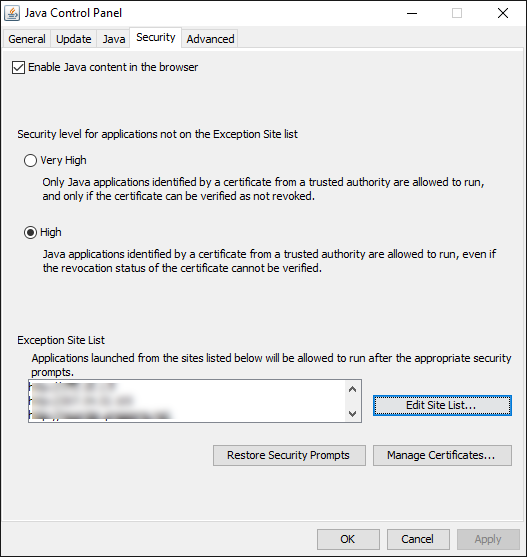Select the first entry in exception site list
This screenshot has width=527, height=557.
point(187,386)
